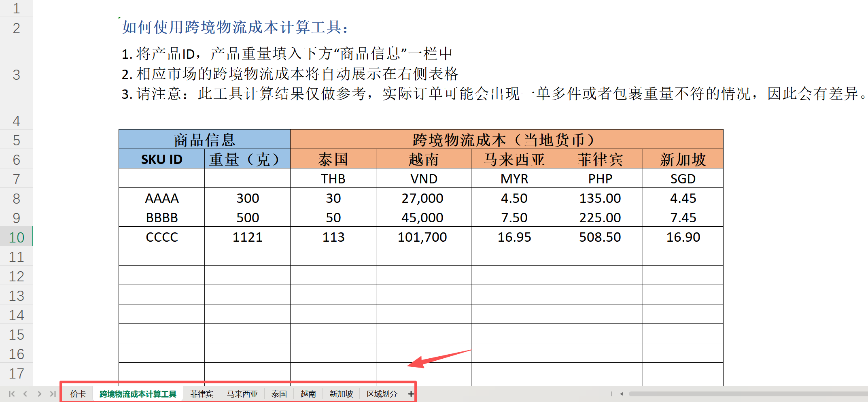
Task: Select the cell containing CCCC
Action: pyautogui.click(x=161, y=237)
